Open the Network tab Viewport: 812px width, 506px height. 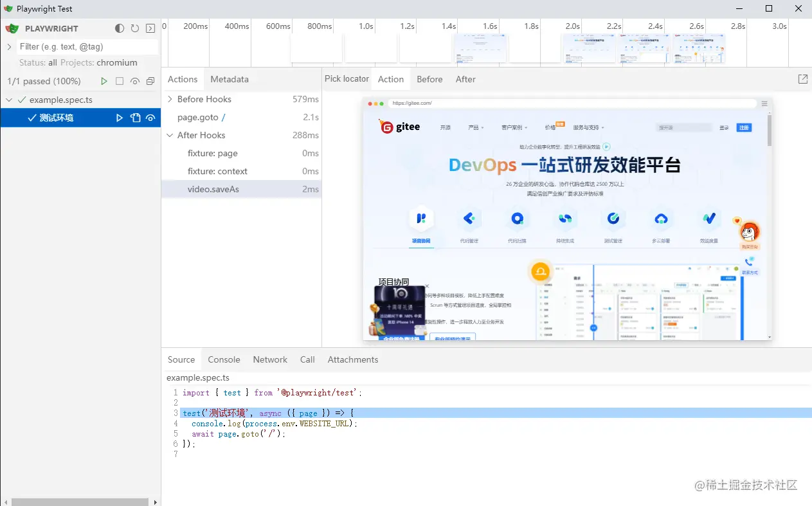270,359
